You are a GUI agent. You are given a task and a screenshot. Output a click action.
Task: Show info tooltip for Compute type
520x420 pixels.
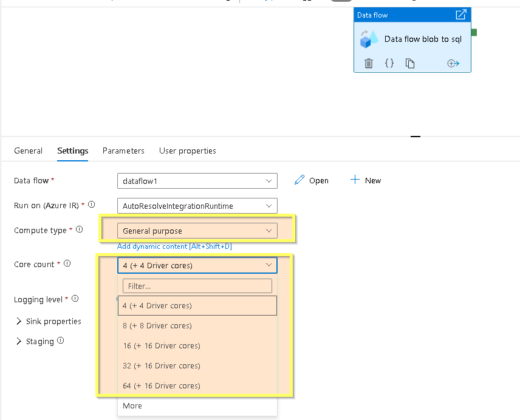coord(79,229)
